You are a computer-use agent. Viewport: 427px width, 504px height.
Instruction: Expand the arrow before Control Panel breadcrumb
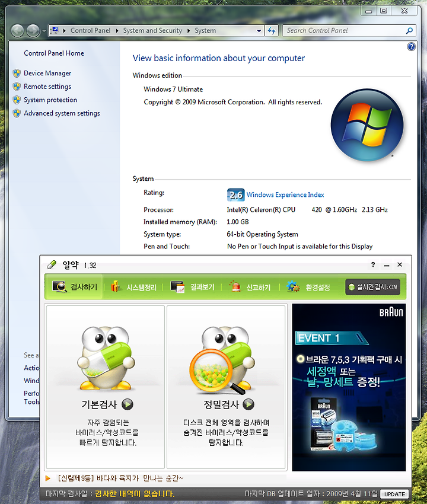pos(64,30)
